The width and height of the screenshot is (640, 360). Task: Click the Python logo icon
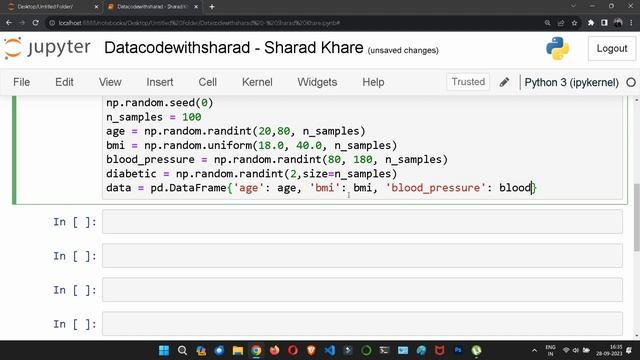557,48
